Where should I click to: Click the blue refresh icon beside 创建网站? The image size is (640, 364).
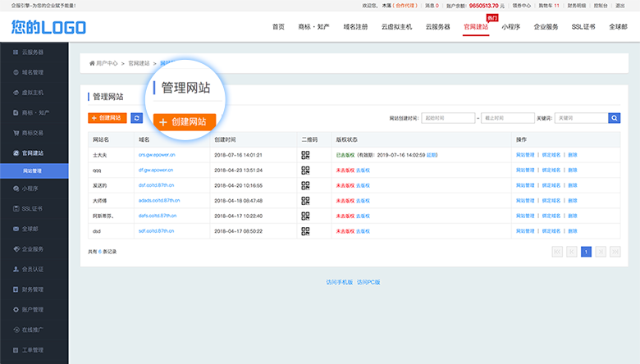click(136, 118)
